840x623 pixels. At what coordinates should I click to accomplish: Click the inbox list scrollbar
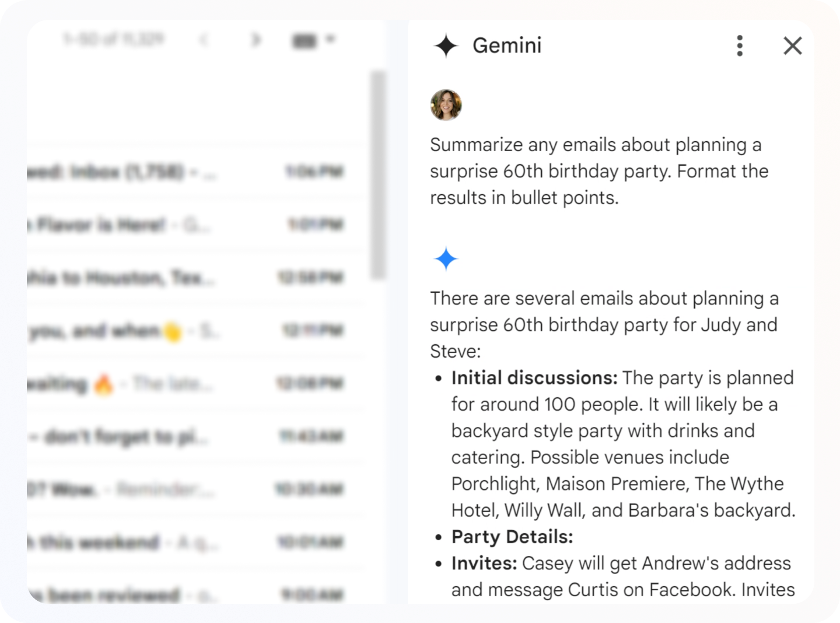pos(378,175)
